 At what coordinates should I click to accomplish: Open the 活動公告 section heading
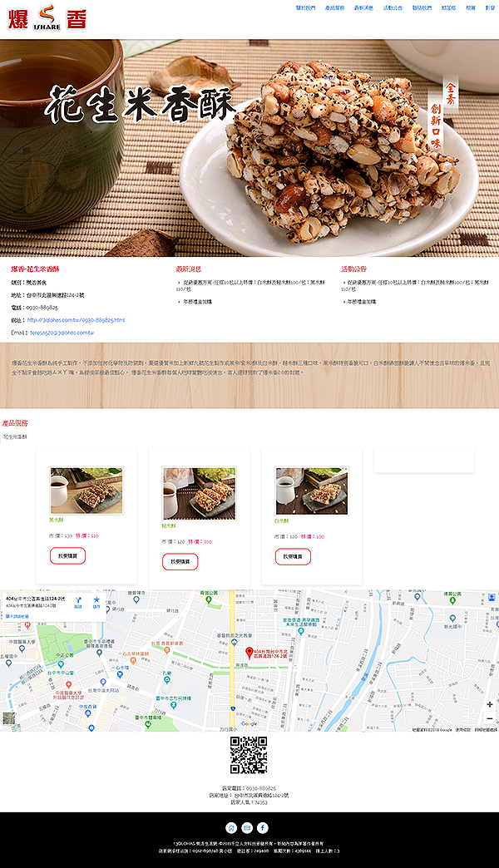354,269
